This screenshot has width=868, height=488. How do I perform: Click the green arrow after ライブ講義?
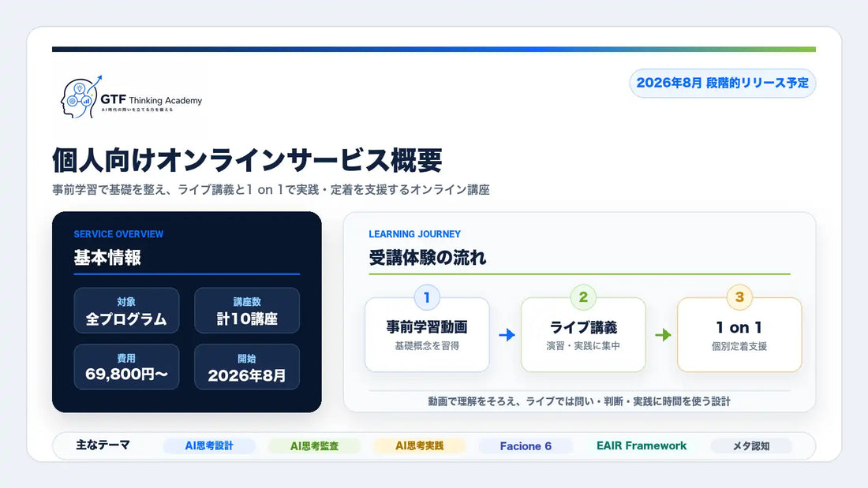pos(663,335)
